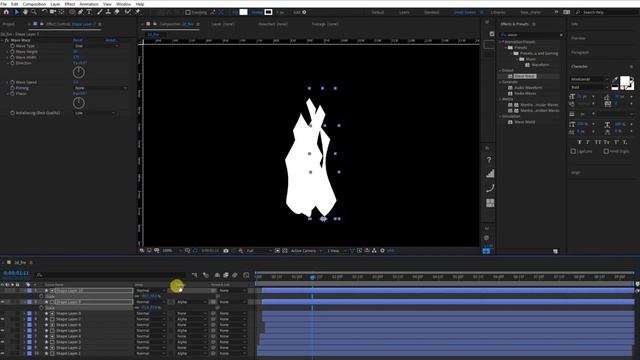The height and width of the screenshot is (360, 640).
Task: Open the Info panel header
Action: pyautogui.click(x=574, y=24)
